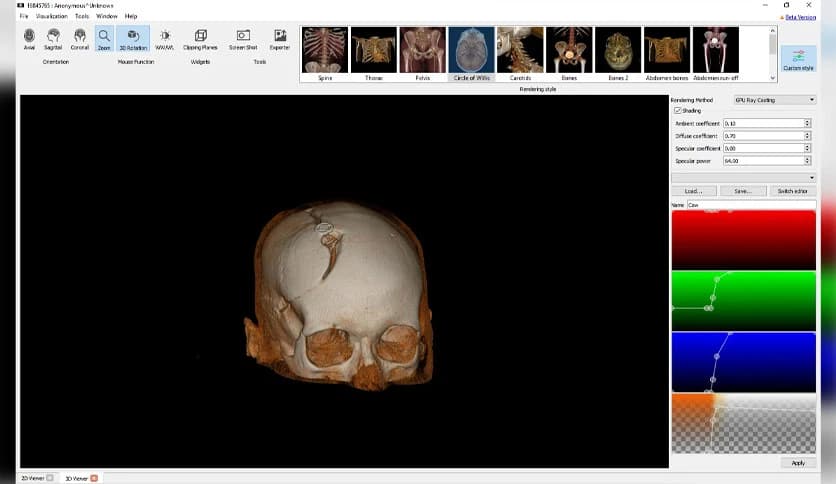Apply the Spine rendering style

point(325,54)
